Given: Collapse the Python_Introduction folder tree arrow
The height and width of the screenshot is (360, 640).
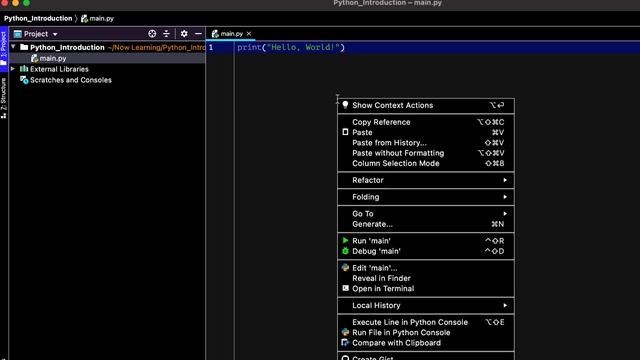Looking at the screenshot, I should point(13,47).
